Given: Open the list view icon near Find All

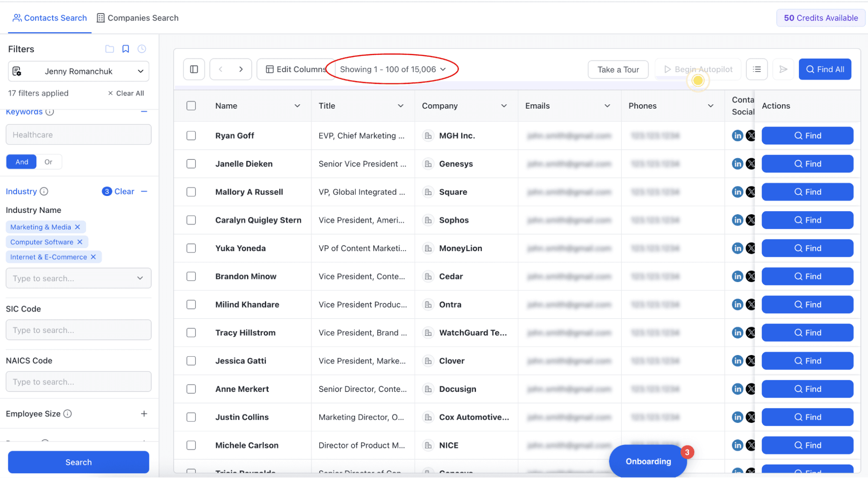Looking at the screenshot, I should (756, 69).
